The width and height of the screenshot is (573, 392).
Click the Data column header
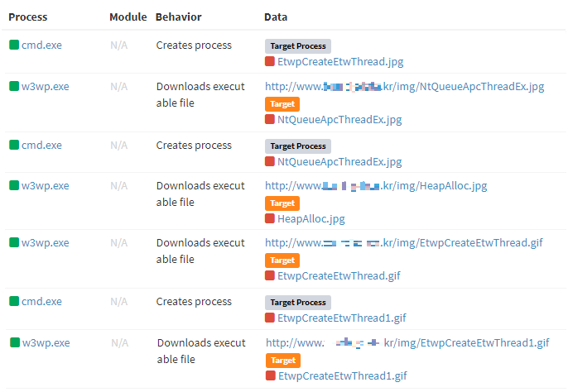pos(276,17)
